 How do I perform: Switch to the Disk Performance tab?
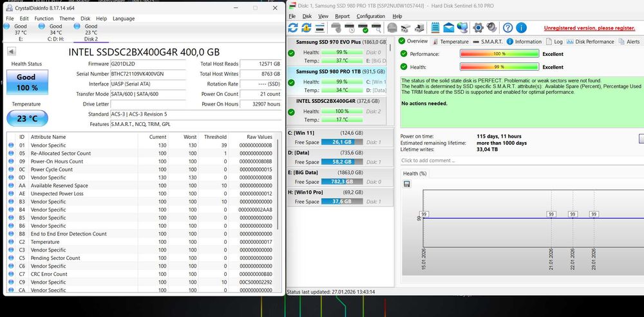coord(590,41)
